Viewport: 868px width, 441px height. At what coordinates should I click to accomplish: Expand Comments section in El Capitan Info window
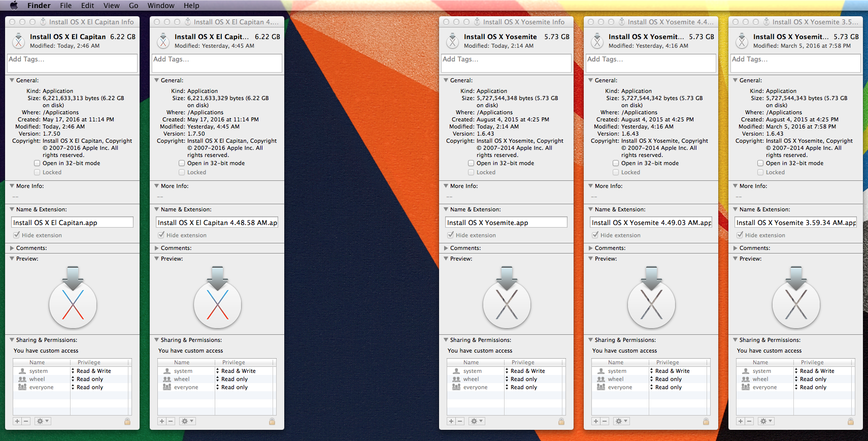12,248
